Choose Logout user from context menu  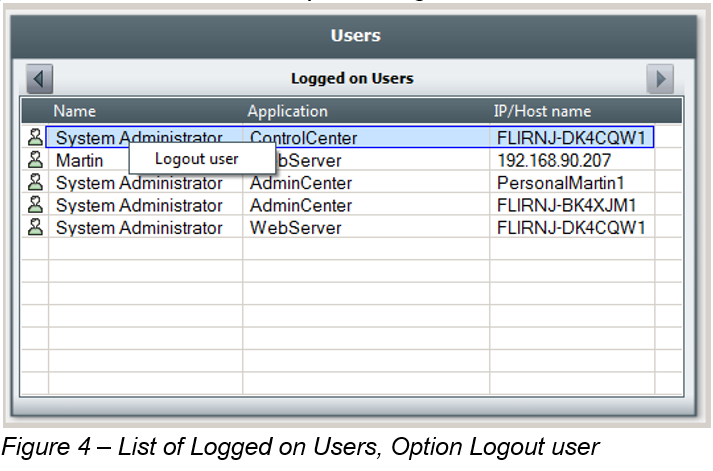pos(197,159)
